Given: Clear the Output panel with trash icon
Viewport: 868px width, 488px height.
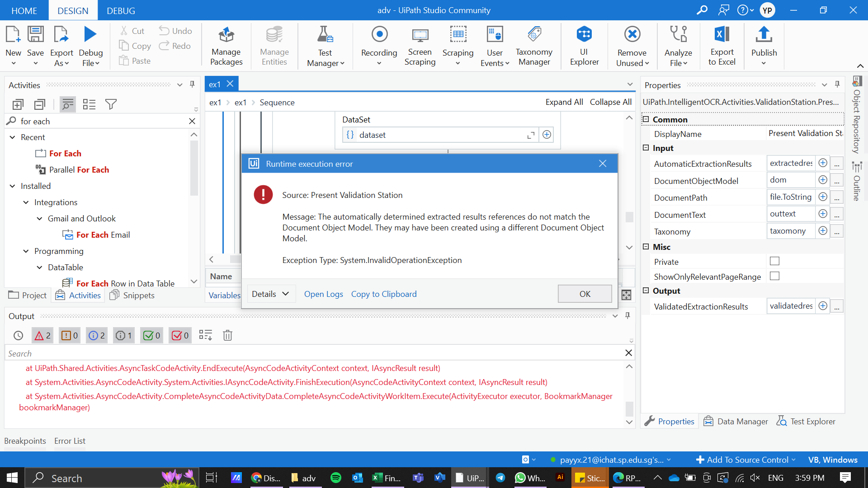Looking at the screenshot, I should tap(227, 335).
